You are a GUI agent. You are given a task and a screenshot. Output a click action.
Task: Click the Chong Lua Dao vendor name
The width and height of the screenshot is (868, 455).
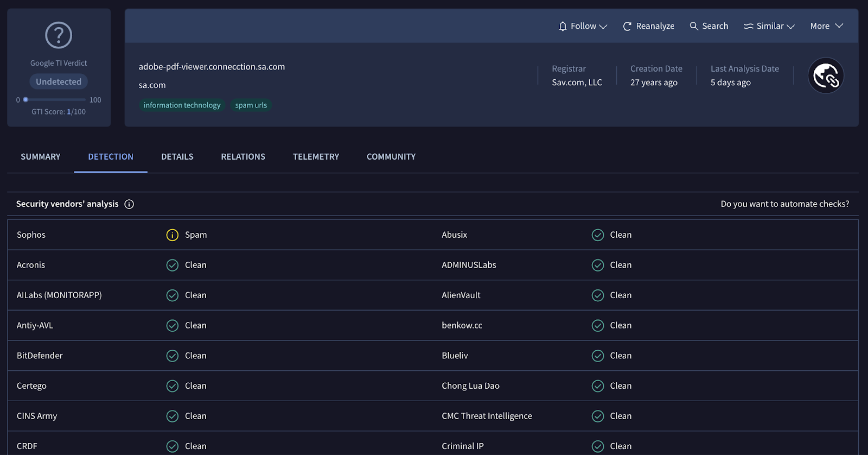coord(470,386)
